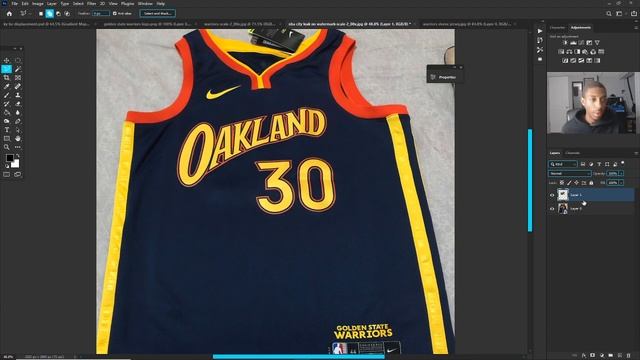Viewport: 640px width, 360px height.
Task: Select the Path Selection tool
Action: click(18, 130)
